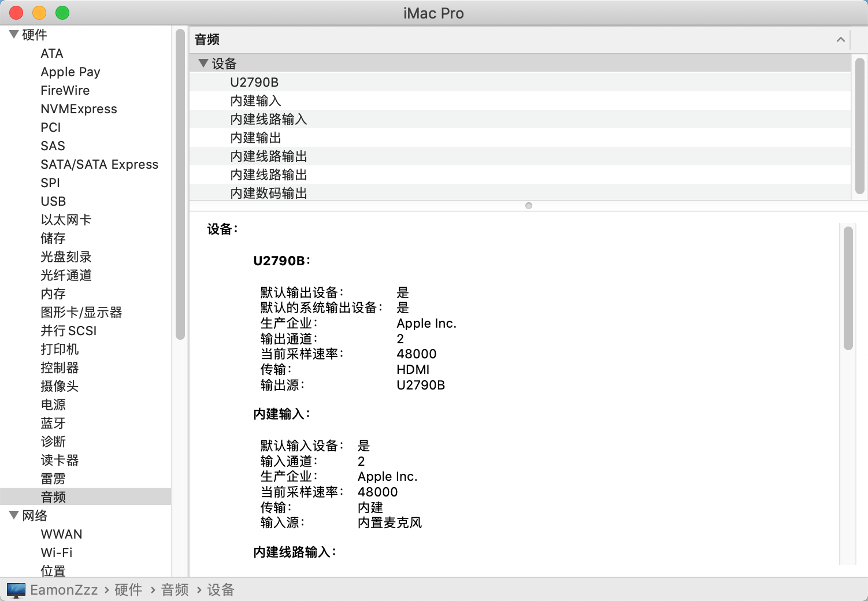The height and width of the screenshot is (601, 868).
Task: Click the 48000 sample rate for U2790B
Action: (x=417, y=354)
